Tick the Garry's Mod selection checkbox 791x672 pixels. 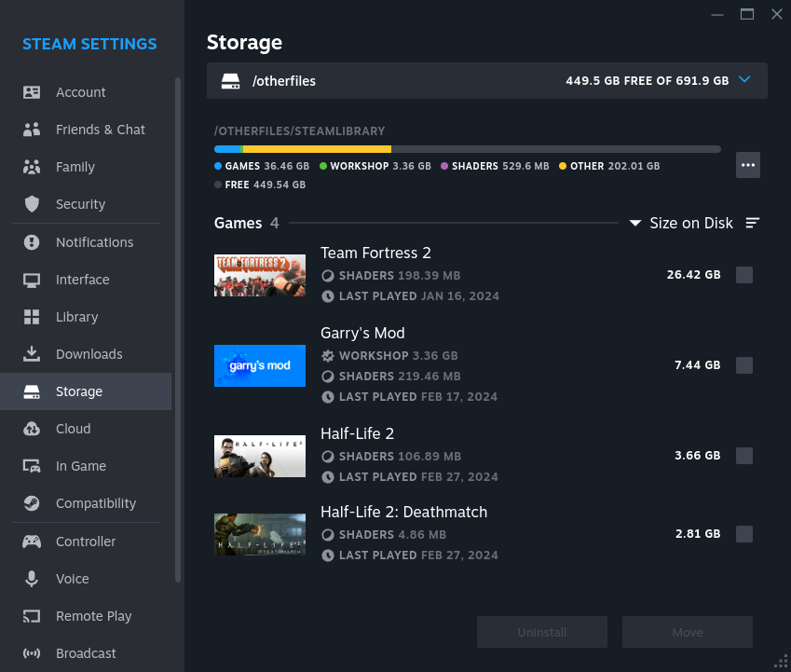pyautogui.click(x=743, y=365)
